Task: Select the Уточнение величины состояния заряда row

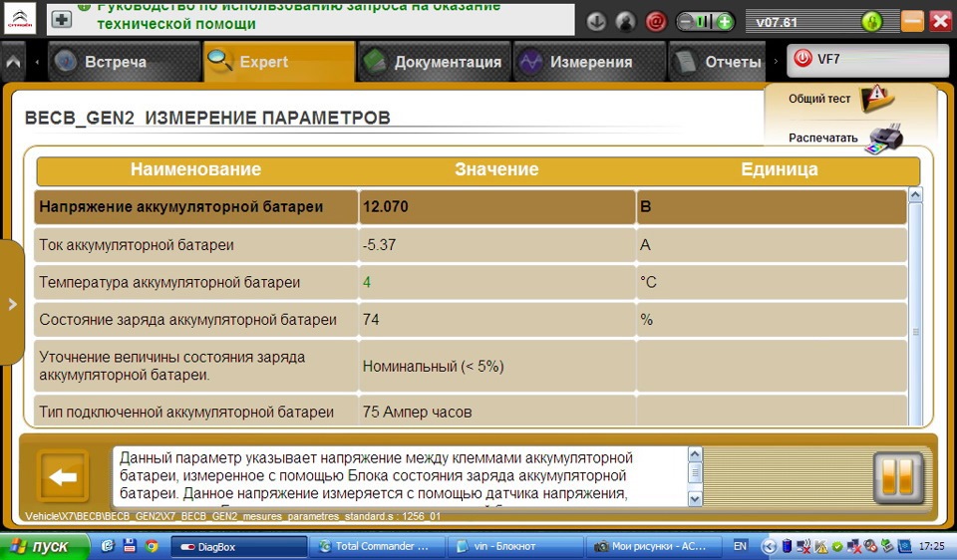Action: [x=470, y=366]
